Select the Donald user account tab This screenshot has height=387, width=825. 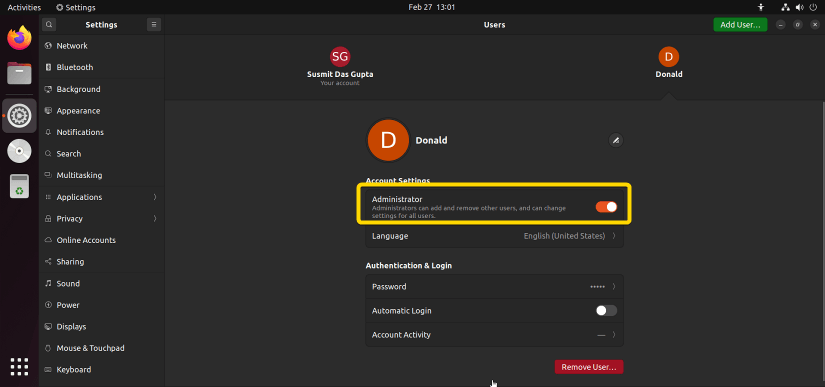(x=669, y=63)
